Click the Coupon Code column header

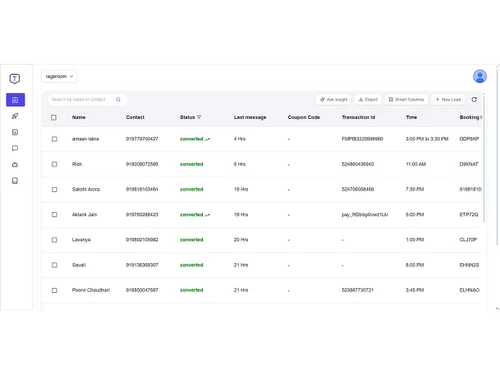pos(304,117)
